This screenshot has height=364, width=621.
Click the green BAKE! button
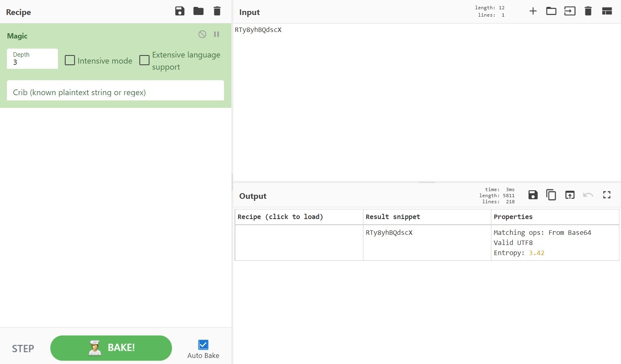(x=111, y=348)
